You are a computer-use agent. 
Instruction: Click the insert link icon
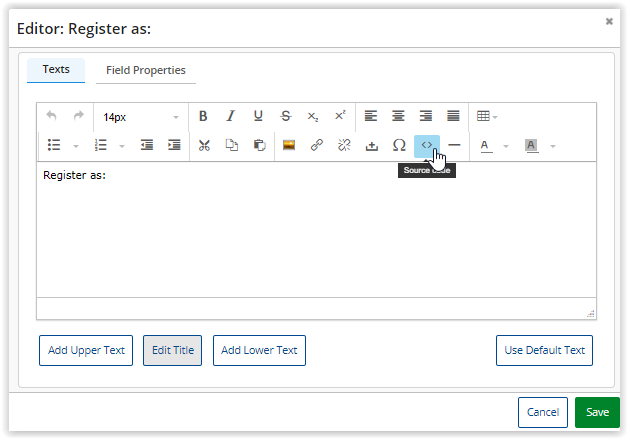click(316, 145)
